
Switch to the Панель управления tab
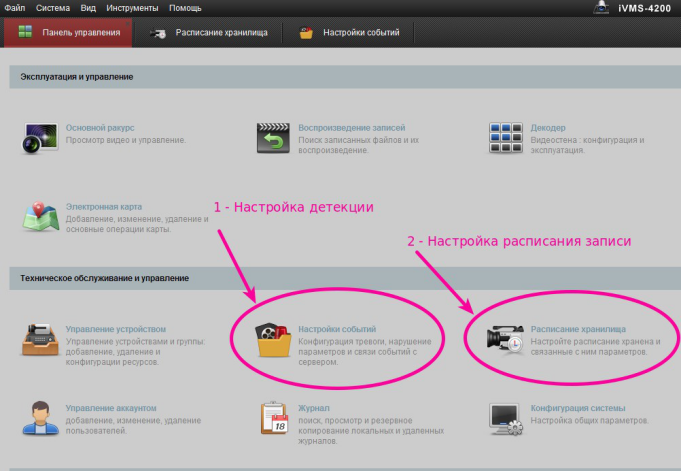pyautogui.click(x=69, y=33)
